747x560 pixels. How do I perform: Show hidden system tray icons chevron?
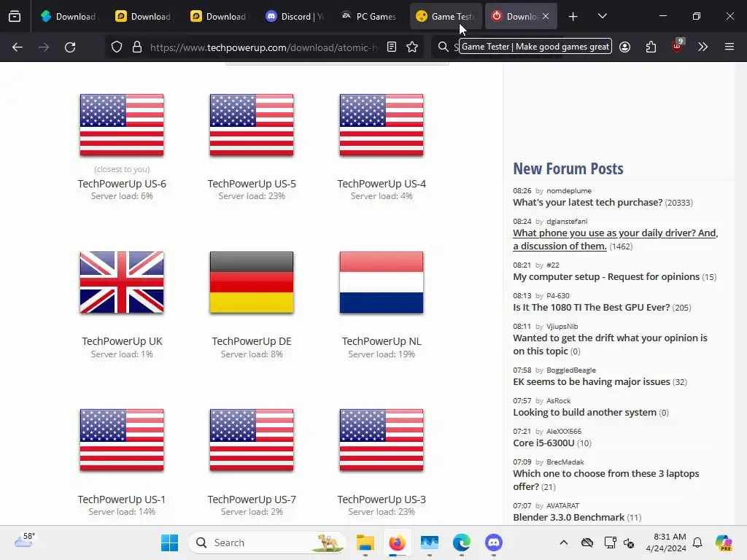564,542
